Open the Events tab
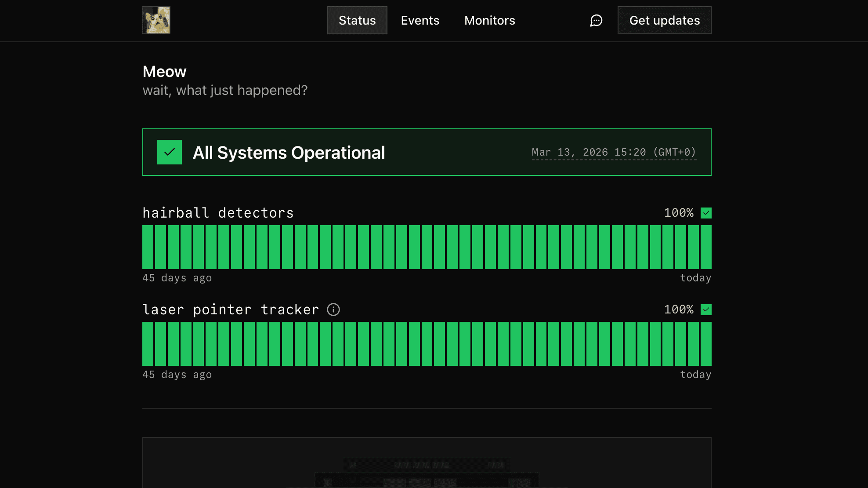The width and height of the screenshot is (868, 488). click(x=420, y=20)
